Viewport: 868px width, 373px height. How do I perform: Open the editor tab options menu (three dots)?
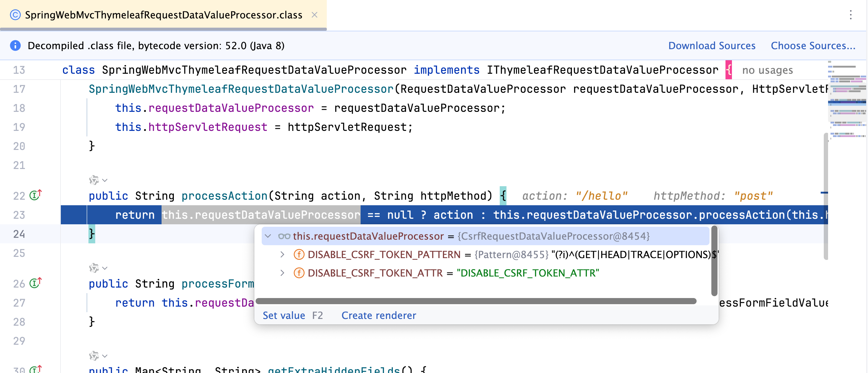[x=850, y=15]
